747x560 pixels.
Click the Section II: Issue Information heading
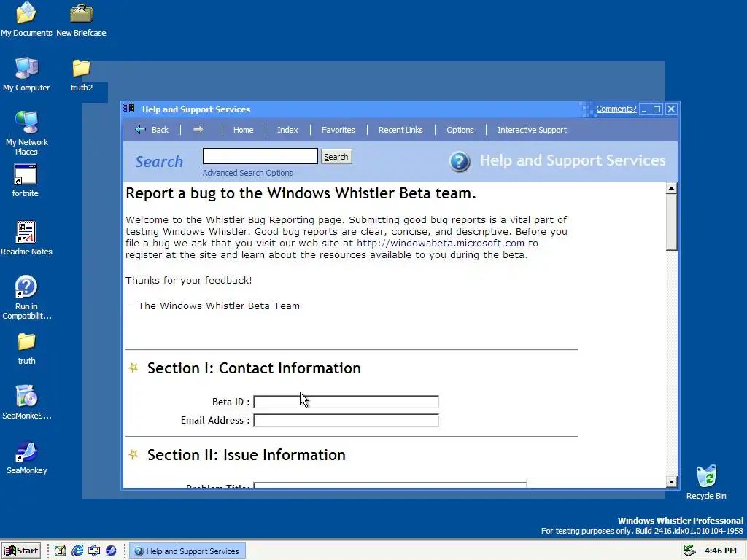click(247, 455)
